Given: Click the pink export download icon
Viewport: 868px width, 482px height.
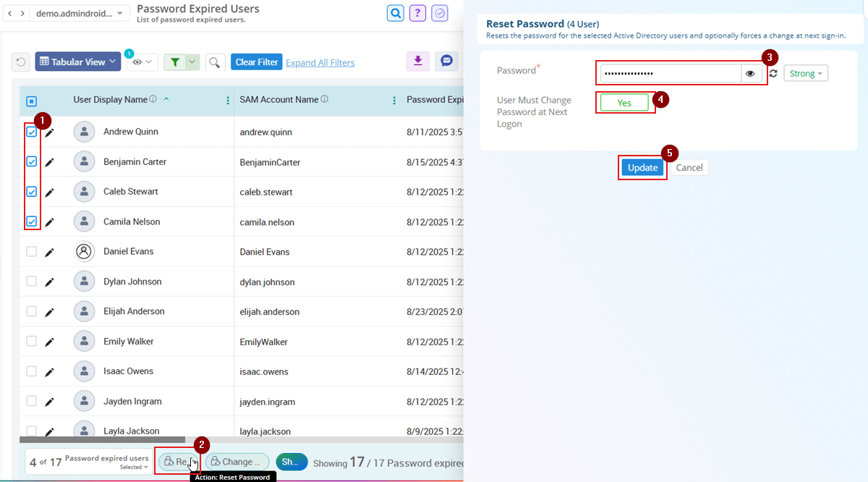Looking at the screenshot, I should pyautogui.click(x=417, y=62).
